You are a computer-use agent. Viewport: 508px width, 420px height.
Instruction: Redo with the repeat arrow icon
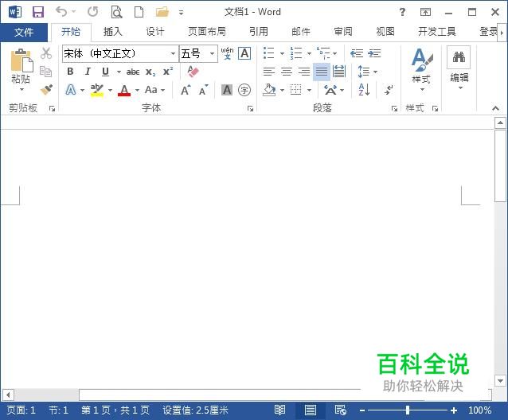93,12
